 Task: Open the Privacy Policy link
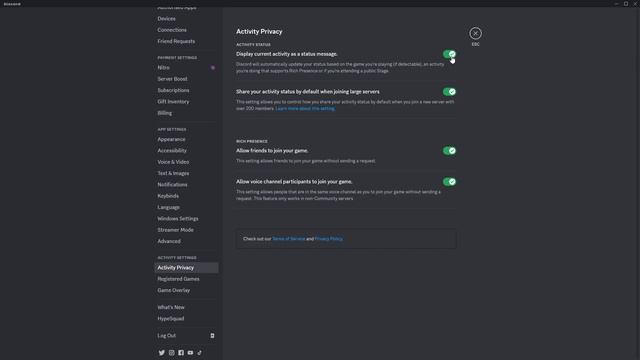point(329,239)
